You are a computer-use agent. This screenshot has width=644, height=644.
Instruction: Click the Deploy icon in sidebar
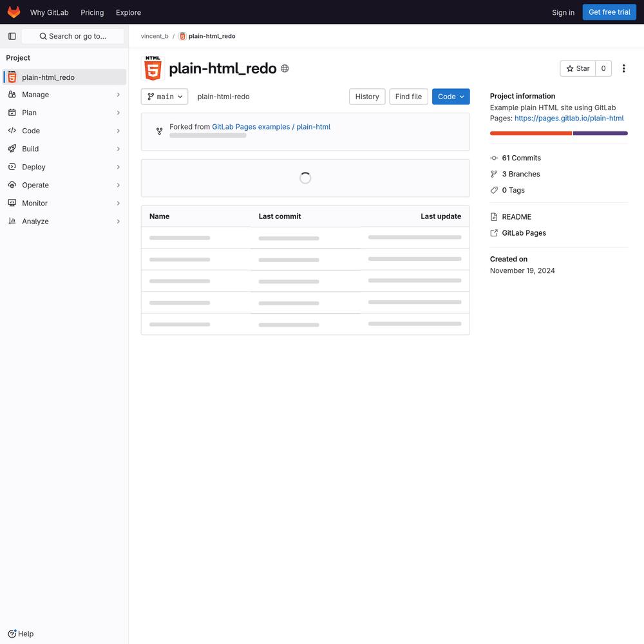(12, 167)
